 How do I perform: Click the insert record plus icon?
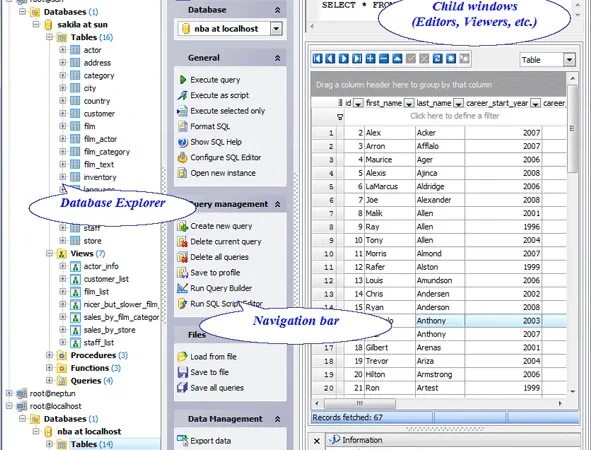(371, 59)
